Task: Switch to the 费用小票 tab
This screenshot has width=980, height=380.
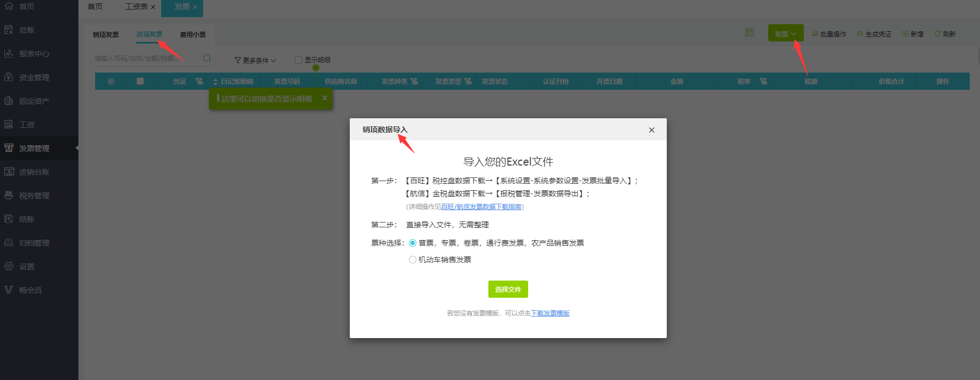Action: click(193, 34)
